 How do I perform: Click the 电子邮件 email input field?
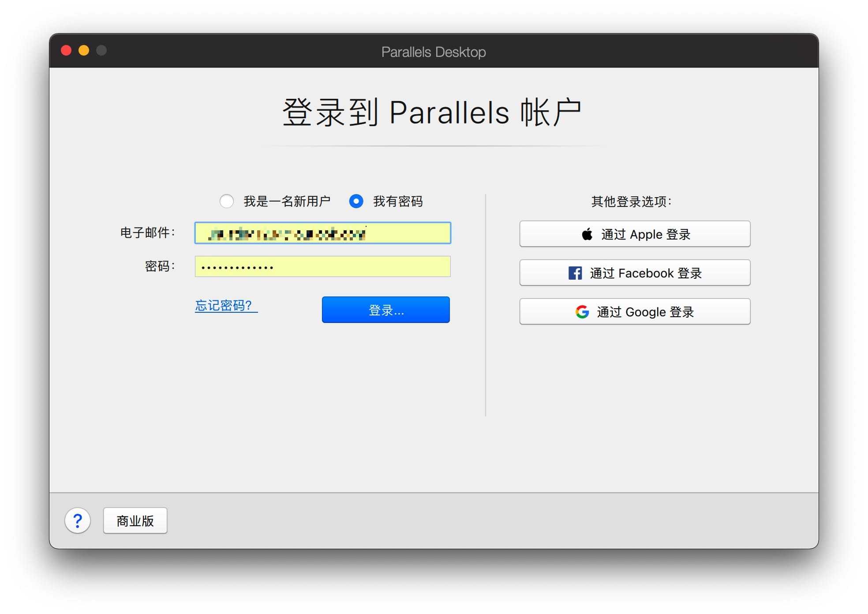tap(322, 233)
